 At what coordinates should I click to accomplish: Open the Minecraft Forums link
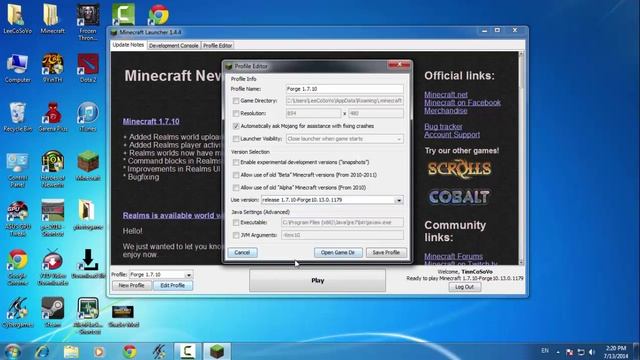click(x=453, y=256)
